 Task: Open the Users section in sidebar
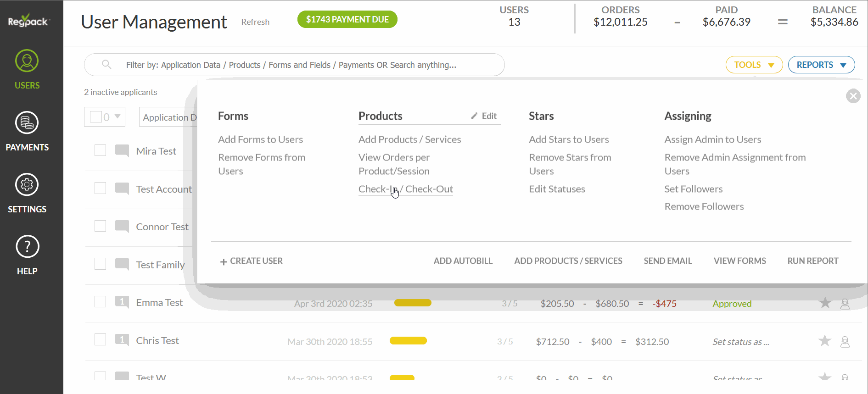tap(27, 70)
